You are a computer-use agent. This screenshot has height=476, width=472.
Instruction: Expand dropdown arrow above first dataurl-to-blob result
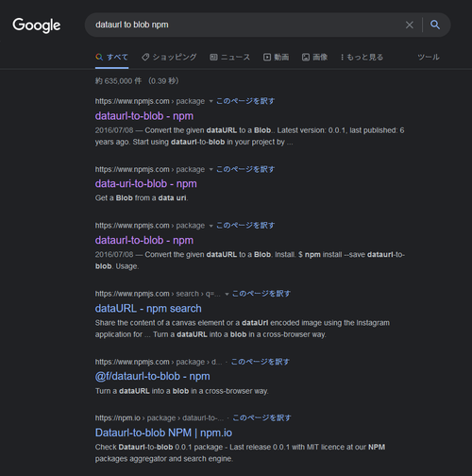pyautogui.click(x=211, y=101)
